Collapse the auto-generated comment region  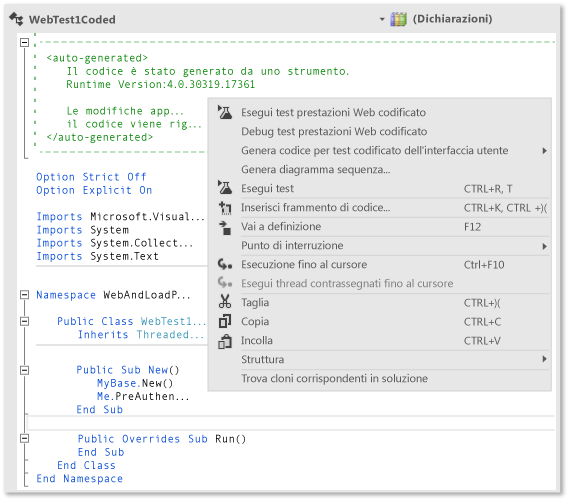[x=24, y=42]
